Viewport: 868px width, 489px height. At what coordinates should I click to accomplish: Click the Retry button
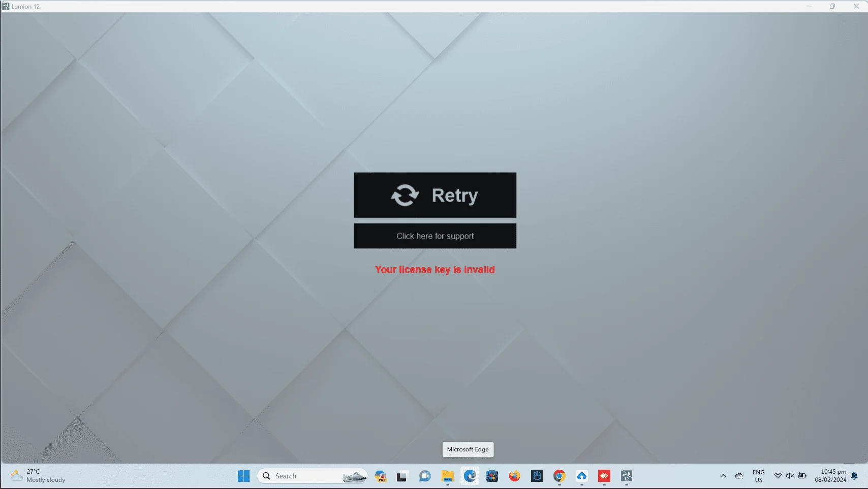pyautogui.click(x=435, y=195)
